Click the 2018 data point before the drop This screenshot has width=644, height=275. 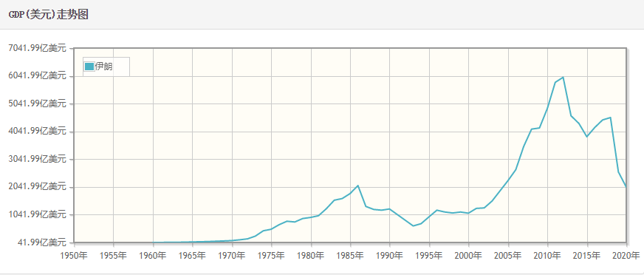[611, 118]
